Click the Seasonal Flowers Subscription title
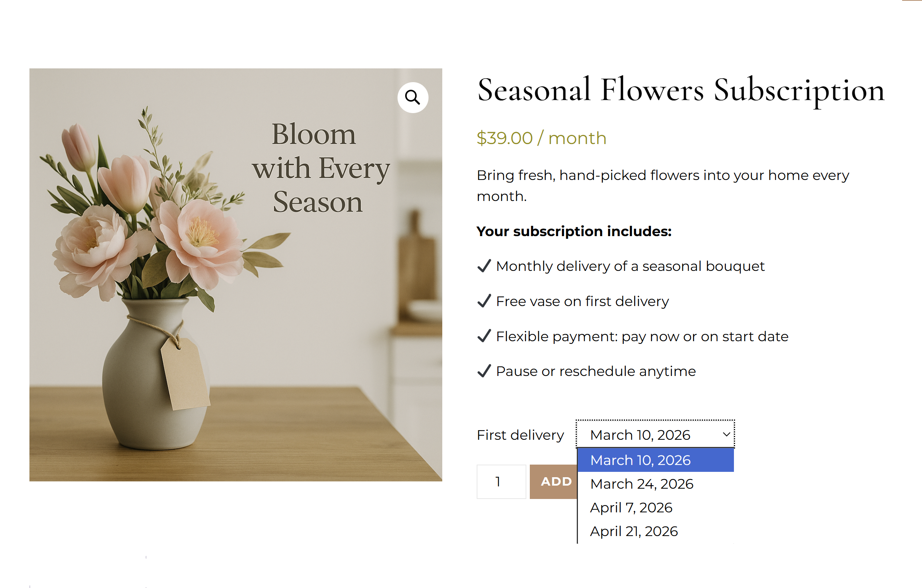Image resolution: width=922 pixels, height=588 pixels. tap(681, 90)
